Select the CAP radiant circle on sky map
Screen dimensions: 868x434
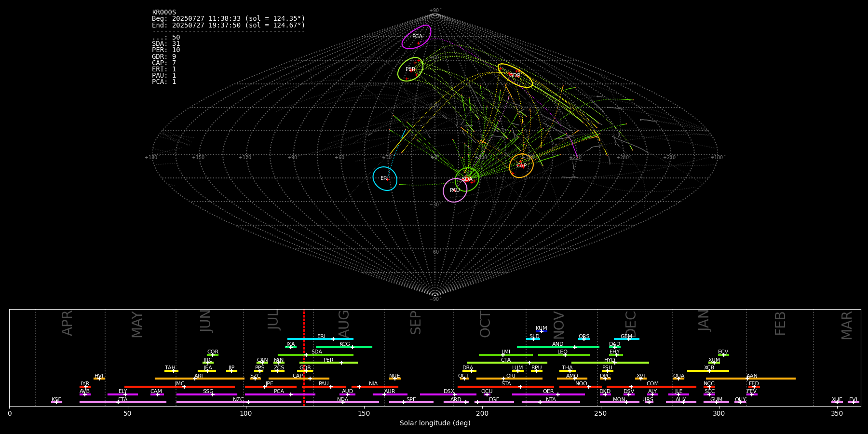[521, 165]
